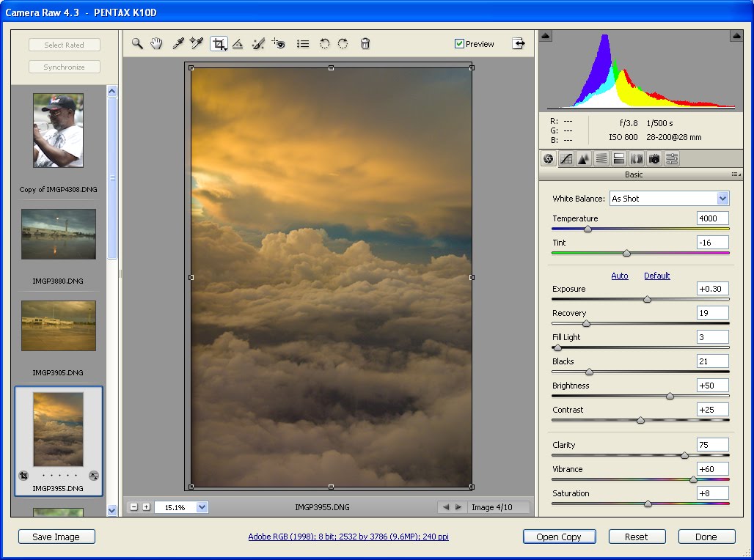This screenshot has width=754, height=560.
Task: Click the Select Rated button
Action: [65, 45]
